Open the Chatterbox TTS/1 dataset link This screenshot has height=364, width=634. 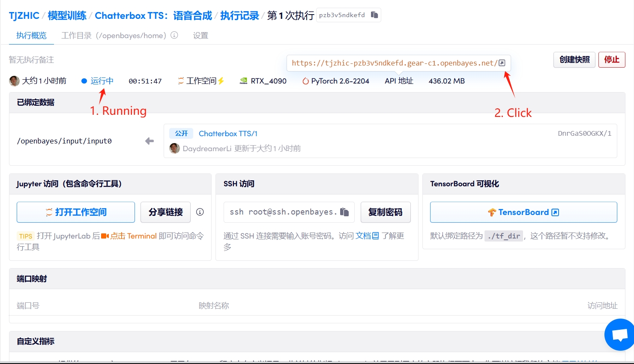point(228,134)
